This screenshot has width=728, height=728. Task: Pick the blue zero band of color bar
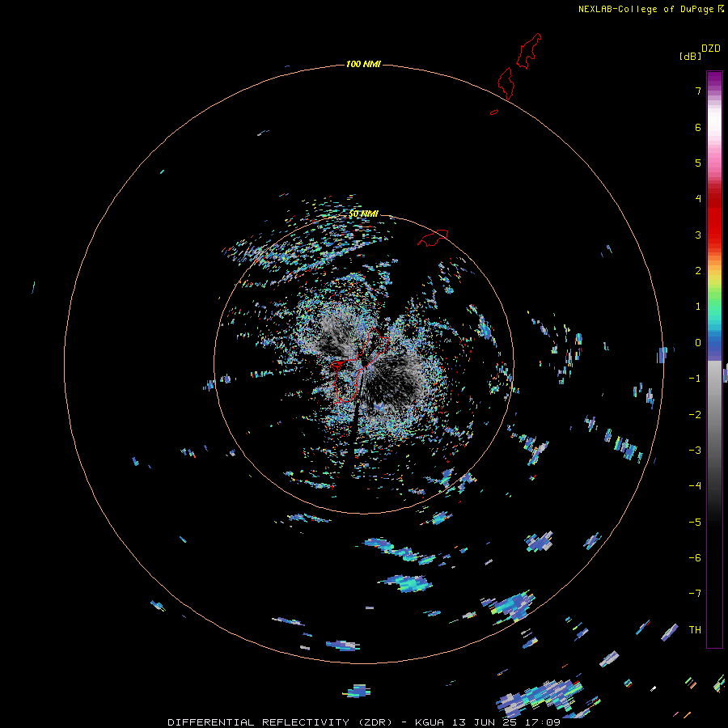[714, 346]
